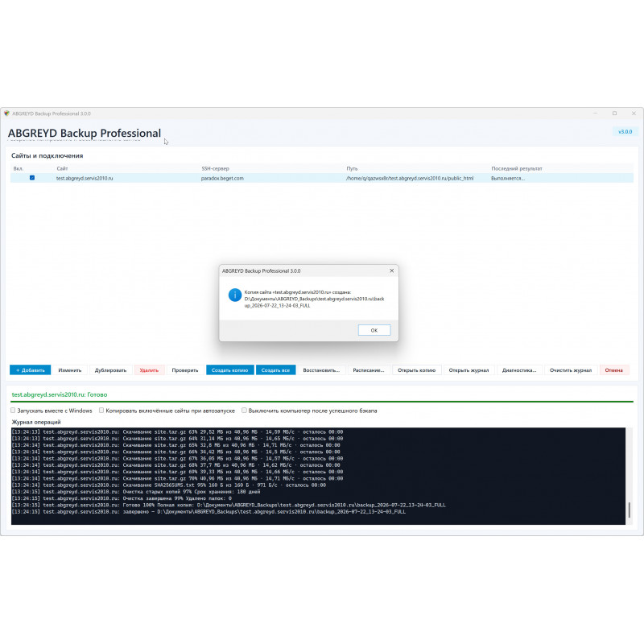Click the 'Дублировать' button
This screenshot has height=644, width=644.
110,370
